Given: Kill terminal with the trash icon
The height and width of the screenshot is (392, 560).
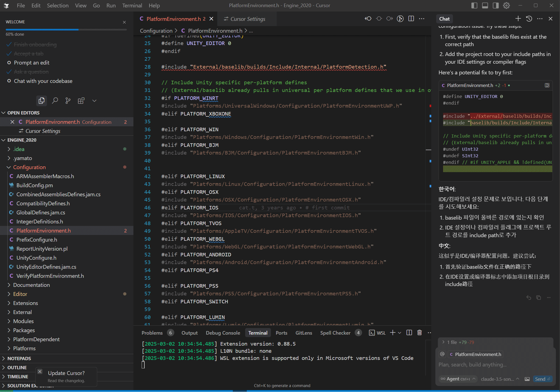Looking at the screenshot, I should 419,333.
